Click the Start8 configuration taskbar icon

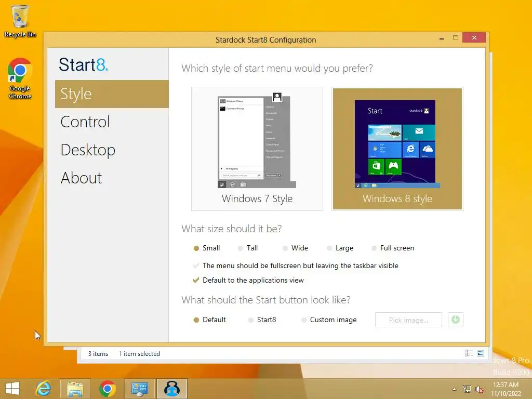pos(171,389)
